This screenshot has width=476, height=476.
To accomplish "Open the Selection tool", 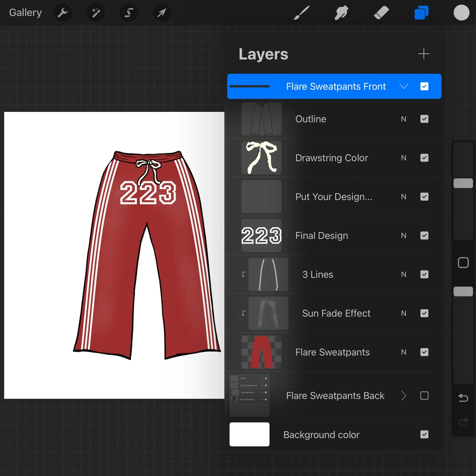I will coord(128,13).
